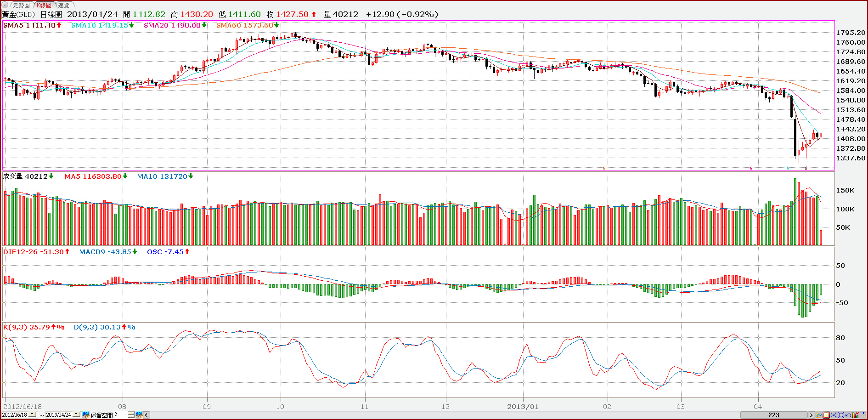The height and width of the screenshot is (420, 868).
Task: Switch to the 走勢圖 tab
Action: [21, 5]
